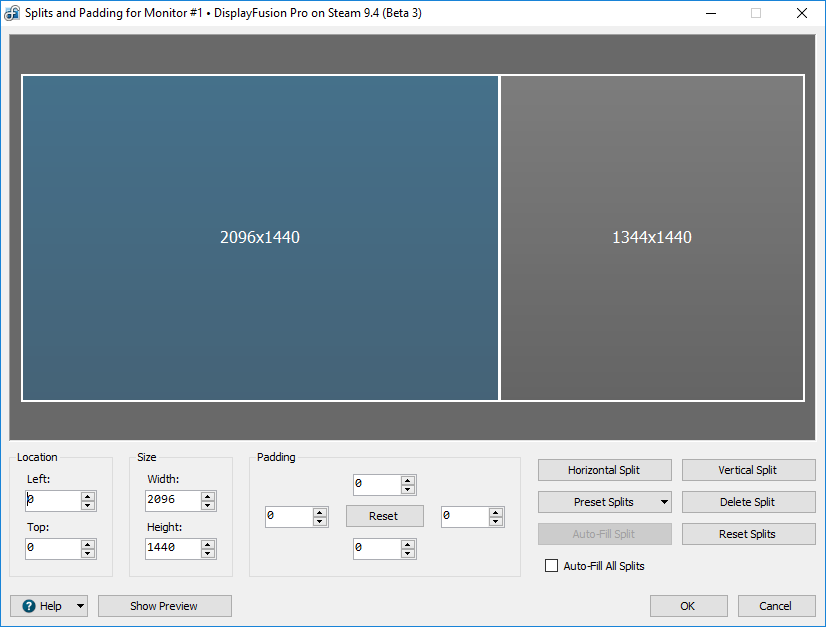The width and height of the screenshot is (826, 627).
Task: Click the Vertical Split button
Action: point(748,470)
